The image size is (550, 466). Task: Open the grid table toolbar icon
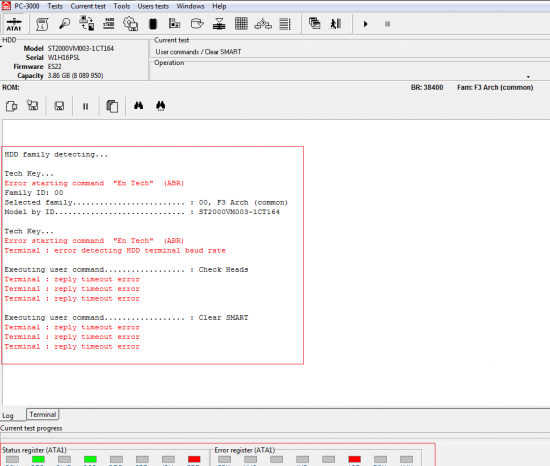(x=241, y=23)
